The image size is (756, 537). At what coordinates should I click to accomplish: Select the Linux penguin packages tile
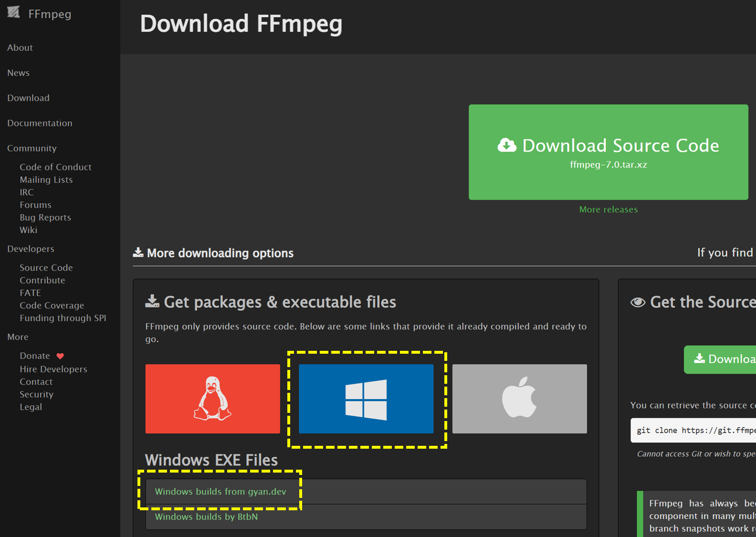(x=212, y=399)
